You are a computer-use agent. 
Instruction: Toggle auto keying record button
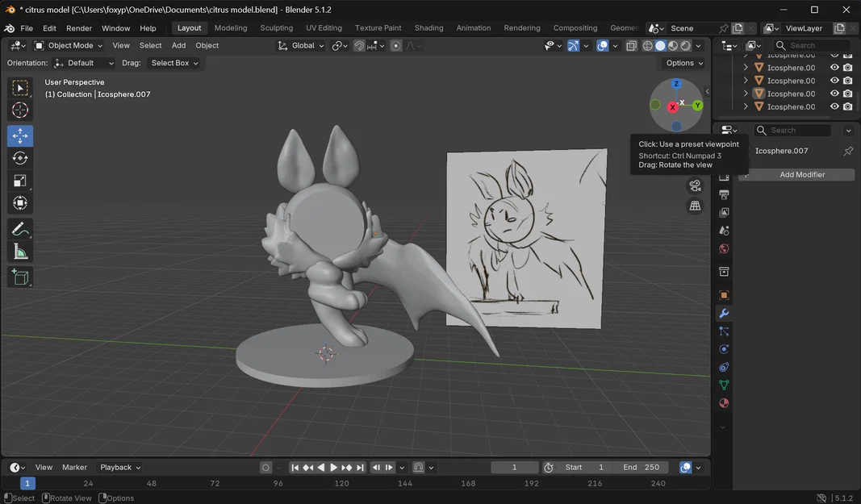coord(265,468)
